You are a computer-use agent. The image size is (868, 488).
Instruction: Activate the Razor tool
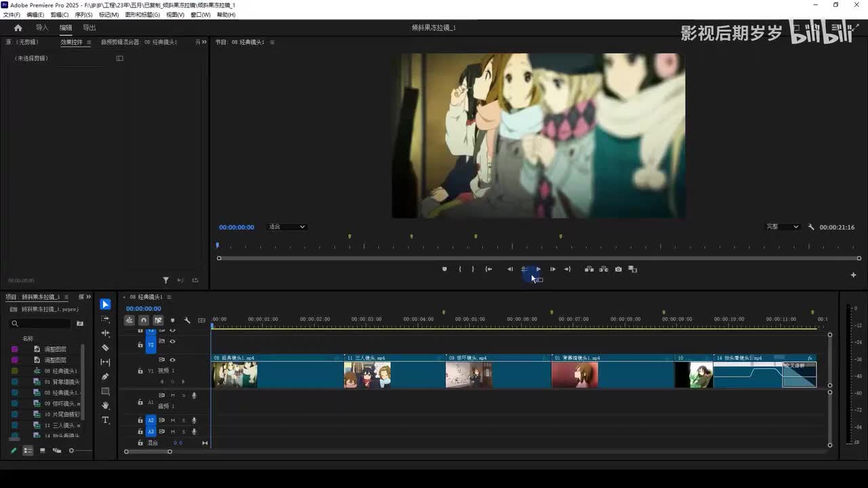(x=105, y=348)
